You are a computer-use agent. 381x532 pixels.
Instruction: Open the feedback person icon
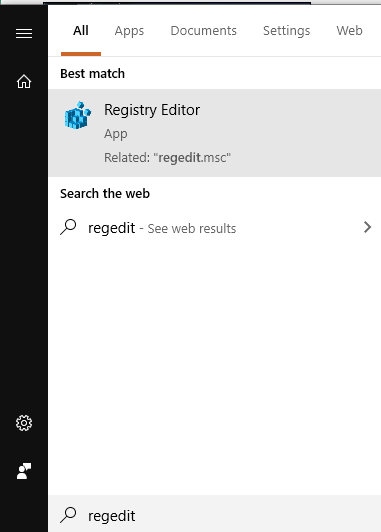pyautogui.click(x=24, y=471)
